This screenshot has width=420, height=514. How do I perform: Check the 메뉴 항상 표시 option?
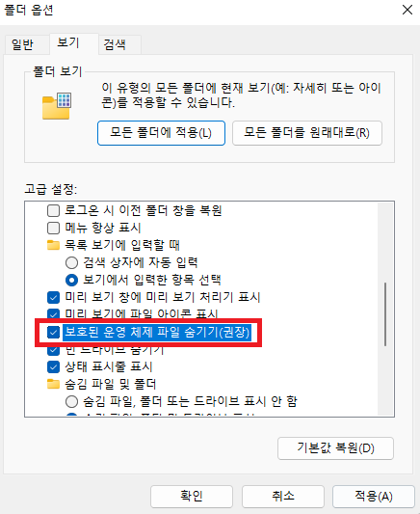(x=53, y=228)
